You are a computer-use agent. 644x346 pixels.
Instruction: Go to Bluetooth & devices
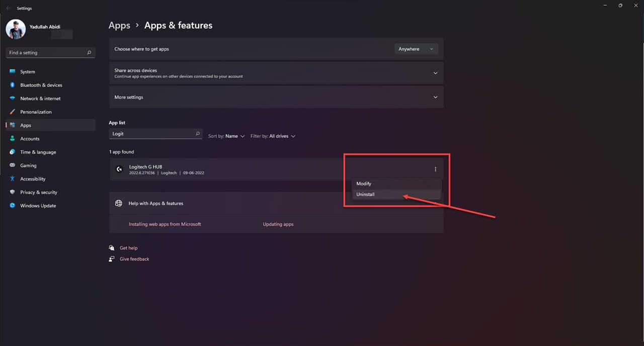(x=50, y=85)
